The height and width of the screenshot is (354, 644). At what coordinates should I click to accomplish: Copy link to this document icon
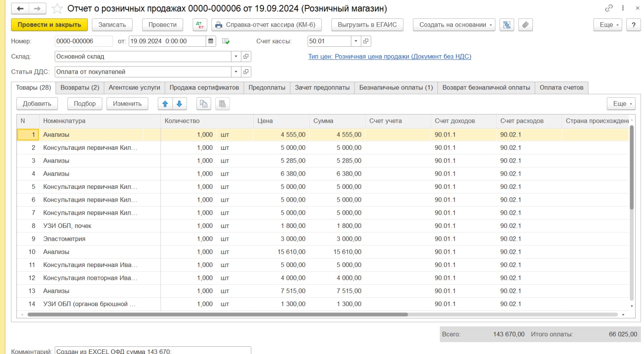(x=609, y=8)
